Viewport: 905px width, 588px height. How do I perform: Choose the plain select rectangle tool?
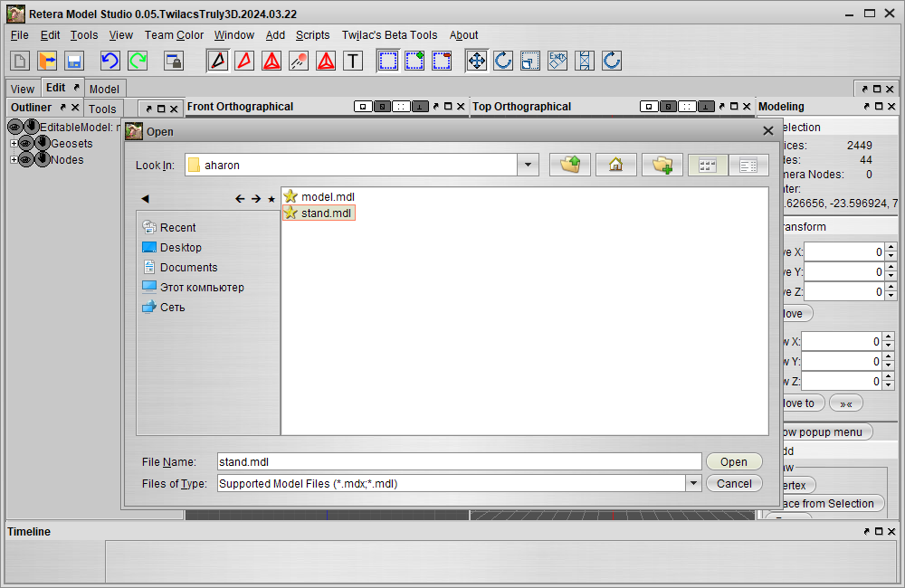tap(388, 61)
